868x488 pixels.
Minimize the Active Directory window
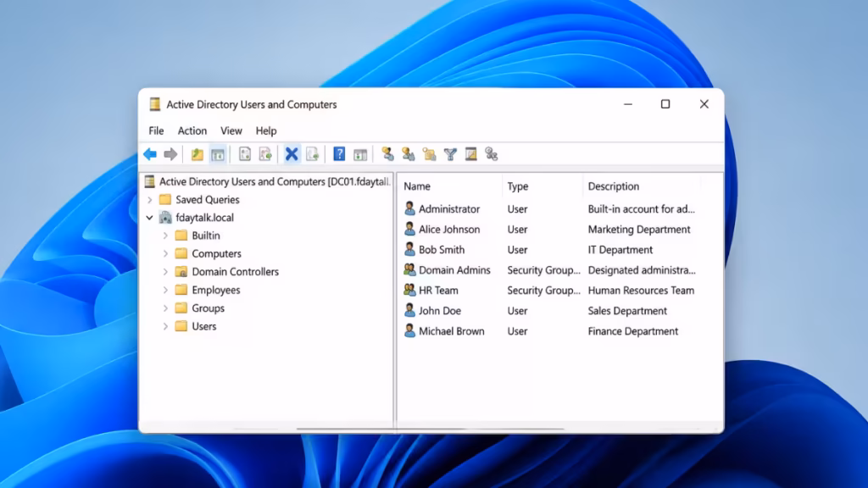(x=628, y=104)
